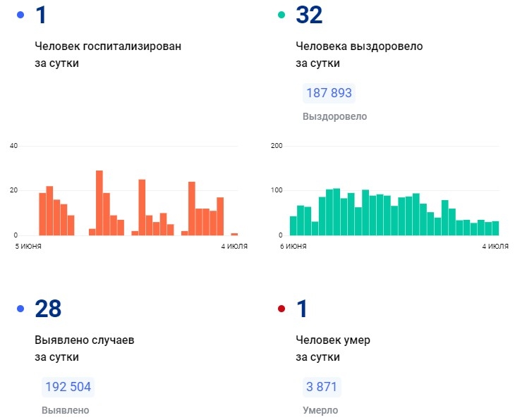Click the teal dot beside the 32 recovered figure
This screenshot has height=420, width=527.
point(281,15)
